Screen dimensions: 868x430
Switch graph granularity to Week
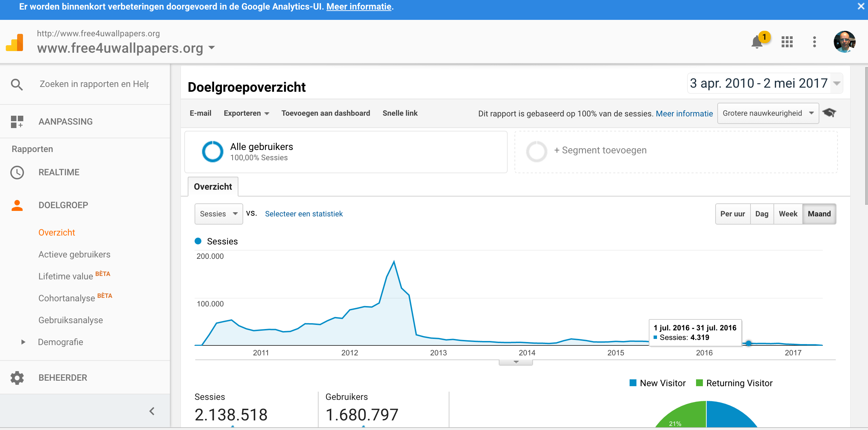click(788, 214)
